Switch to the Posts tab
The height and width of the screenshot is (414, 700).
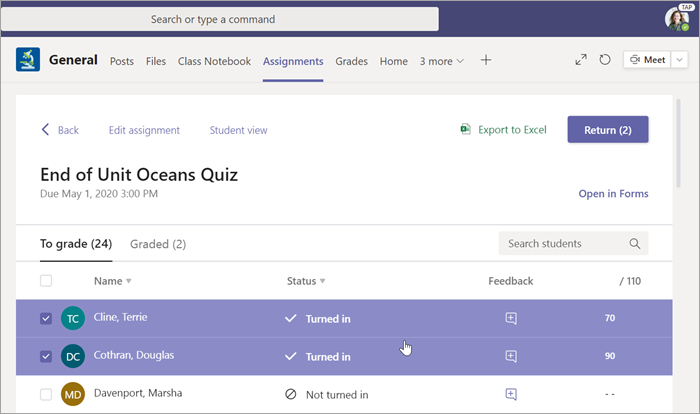click(122, 61)
